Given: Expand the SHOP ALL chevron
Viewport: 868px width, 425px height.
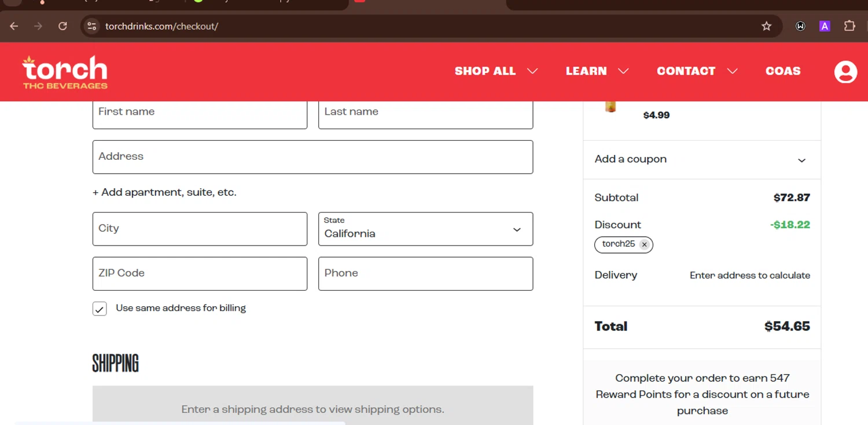Looking at the screenshot, I should click(532, 71).
